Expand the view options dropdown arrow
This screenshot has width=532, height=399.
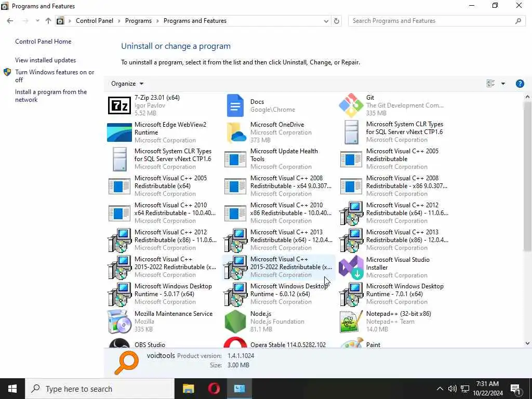pyautogui.click(x=503, y=84)
